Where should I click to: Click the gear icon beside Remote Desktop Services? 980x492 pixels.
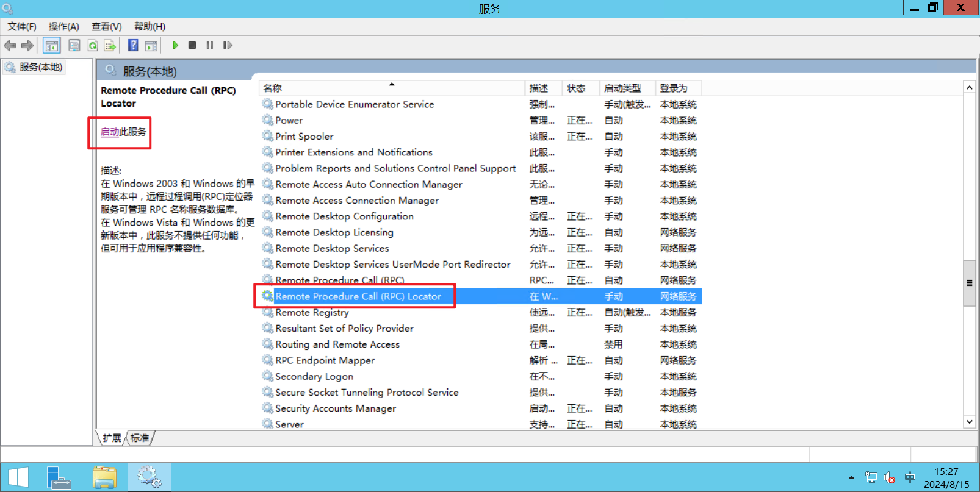click(x=268, y=248)
